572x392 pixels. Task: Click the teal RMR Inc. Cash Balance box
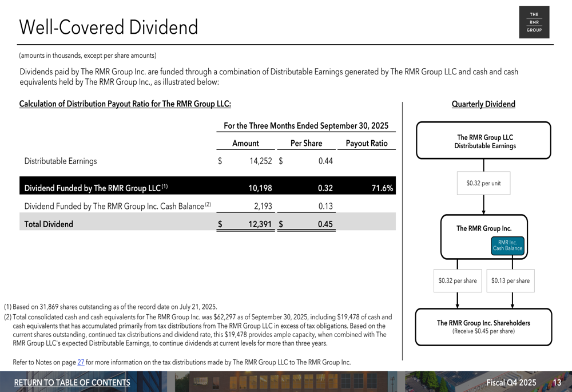pos(507,246)
